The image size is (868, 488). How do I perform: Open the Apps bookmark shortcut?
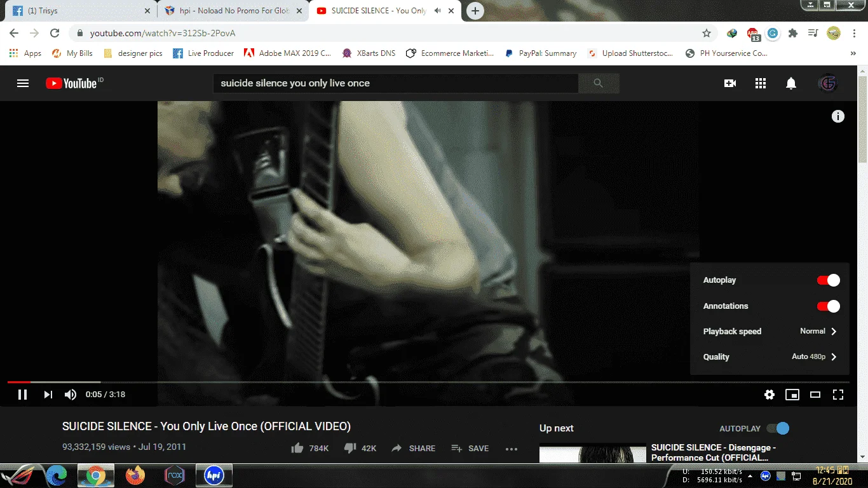[x=25, y=53]
